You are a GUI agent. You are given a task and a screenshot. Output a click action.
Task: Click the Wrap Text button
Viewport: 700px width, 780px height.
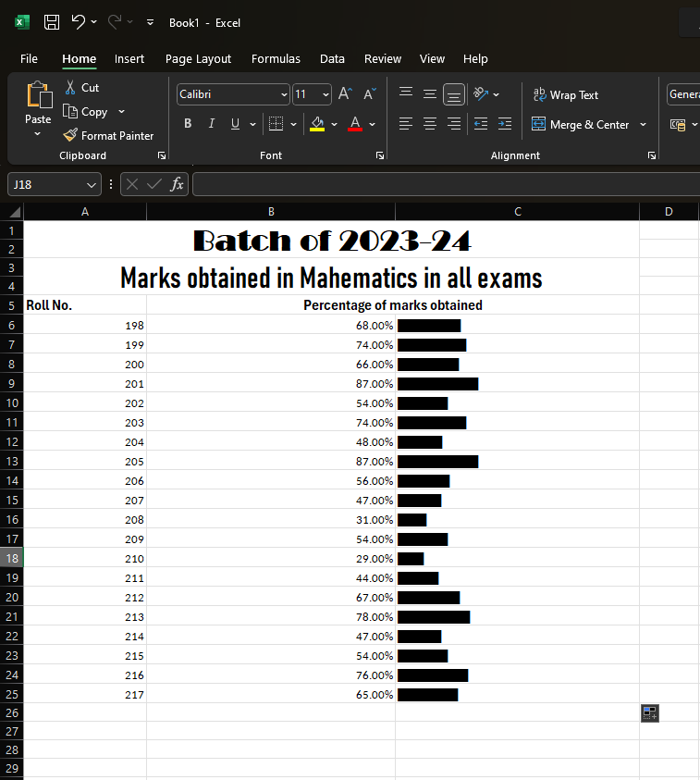(x=566, y=94)
